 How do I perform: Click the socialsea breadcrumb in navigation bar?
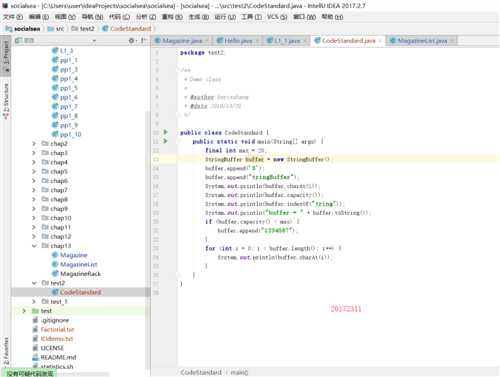23,29
